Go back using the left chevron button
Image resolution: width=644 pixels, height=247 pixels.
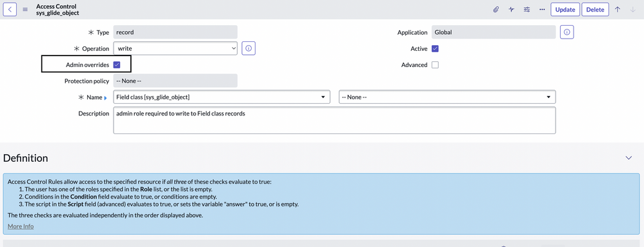coord(10,10)
